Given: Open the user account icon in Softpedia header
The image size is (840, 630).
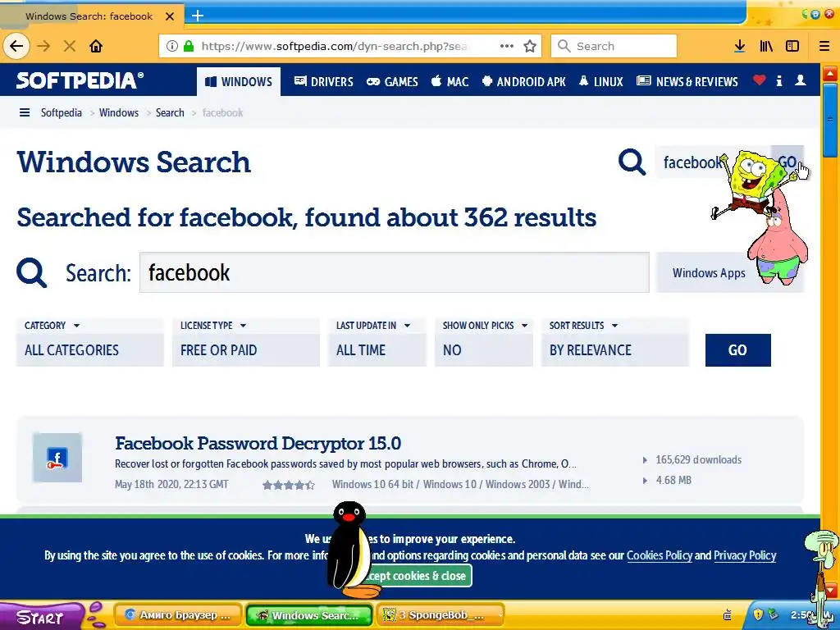Looking at the screenshot, I should (x=801, y=80).
